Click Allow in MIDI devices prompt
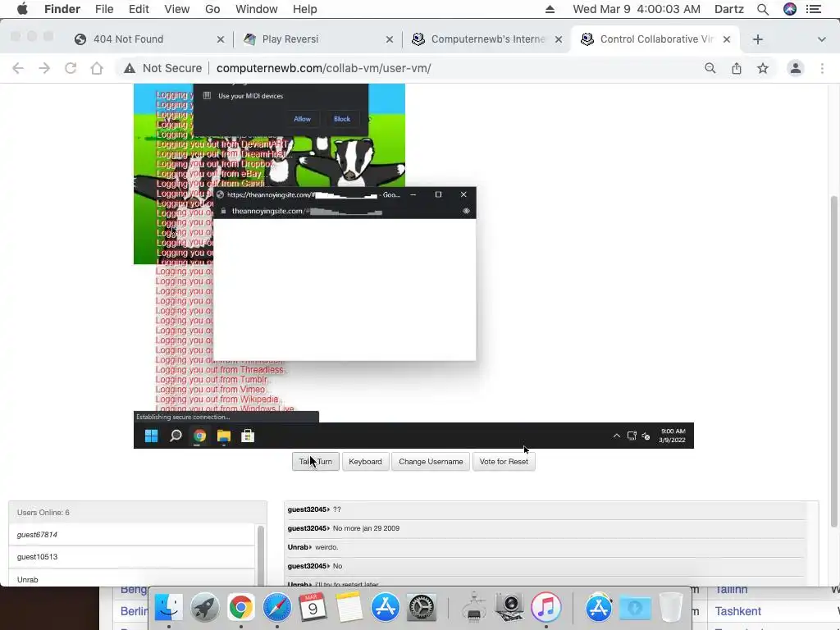 (x=302, y=119)
